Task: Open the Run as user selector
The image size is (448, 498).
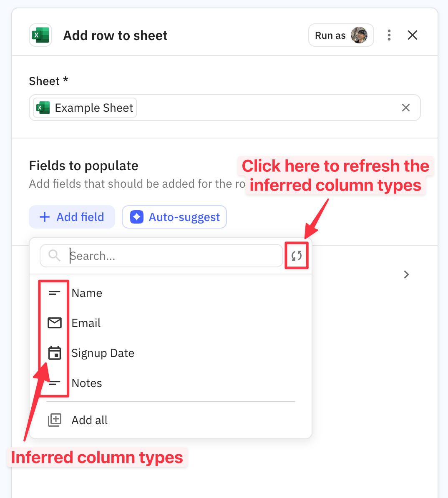Action: (x=341, y=35)
